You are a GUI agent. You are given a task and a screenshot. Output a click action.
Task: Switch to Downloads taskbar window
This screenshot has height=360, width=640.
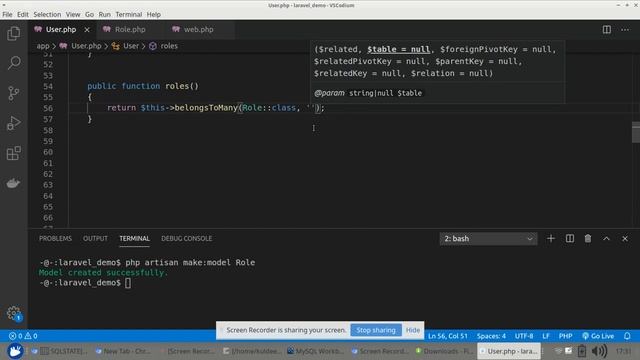coord(444,351)
